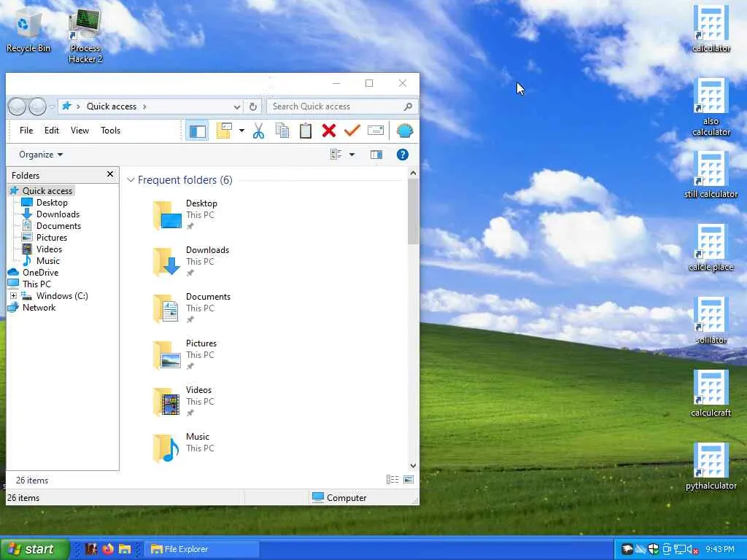Select the Desktop folder icon in Frequent folders
The width and height of the screenshot is (747, 560).
click(x=167, y=215)
